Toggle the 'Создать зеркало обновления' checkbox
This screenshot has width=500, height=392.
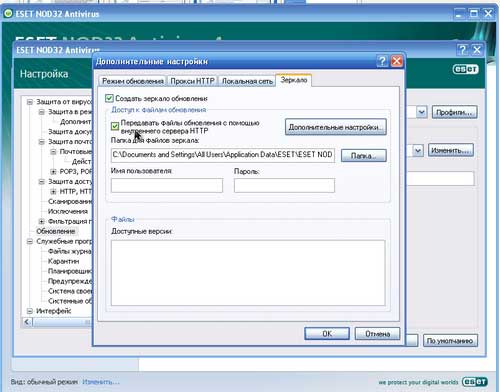coord(109,98)
